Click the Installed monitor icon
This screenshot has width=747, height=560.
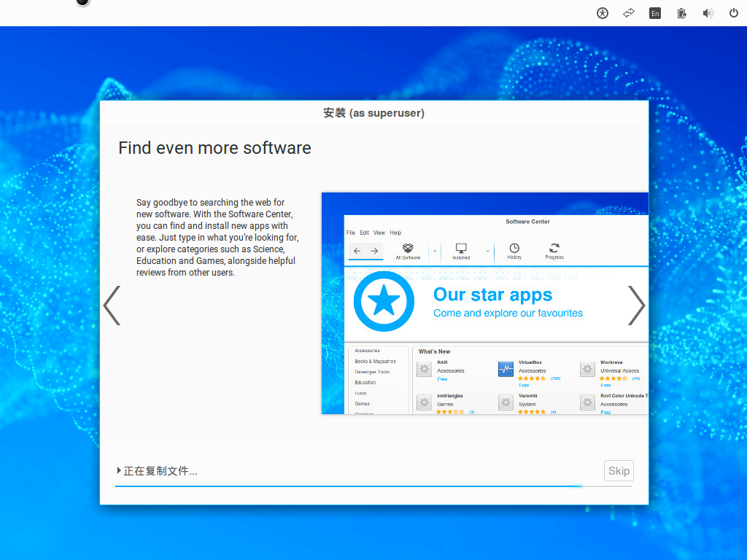pos(460,249)
